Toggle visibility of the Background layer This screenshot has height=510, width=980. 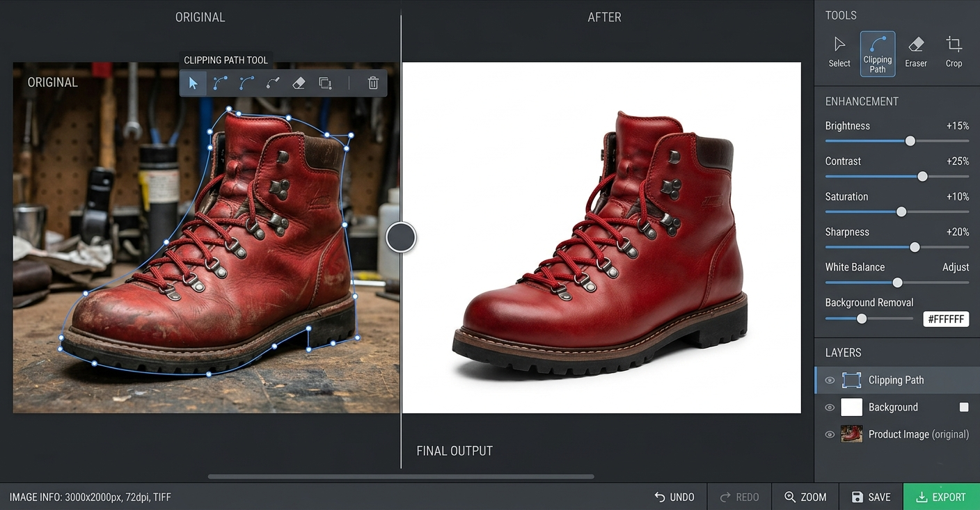(x=830, y=408)
